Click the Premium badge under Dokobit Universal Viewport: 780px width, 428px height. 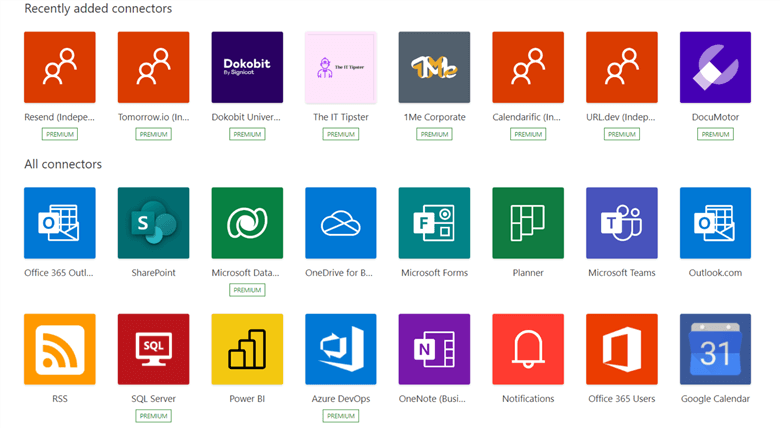[247, 134]
